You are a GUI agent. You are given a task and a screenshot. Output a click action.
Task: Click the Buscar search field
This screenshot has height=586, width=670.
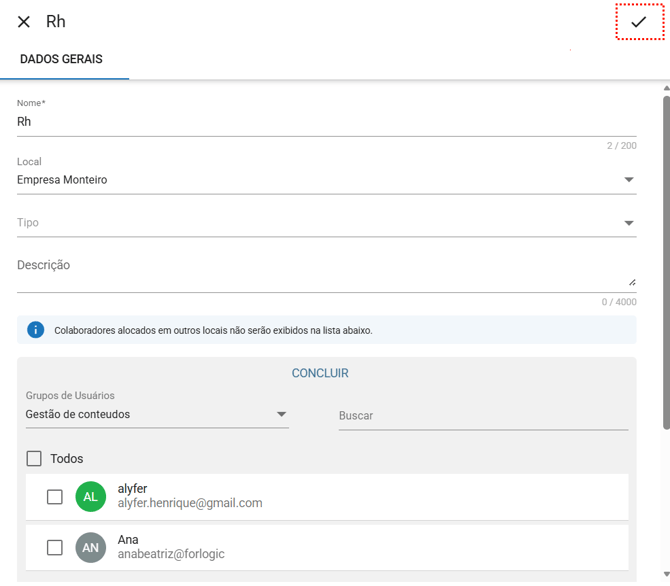tap(483, 416)
